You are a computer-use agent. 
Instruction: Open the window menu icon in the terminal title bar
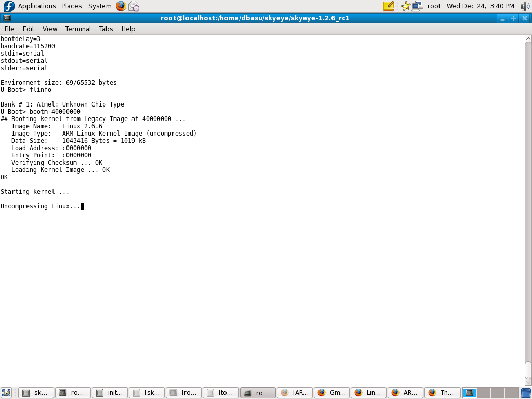(x=7, y=18)
